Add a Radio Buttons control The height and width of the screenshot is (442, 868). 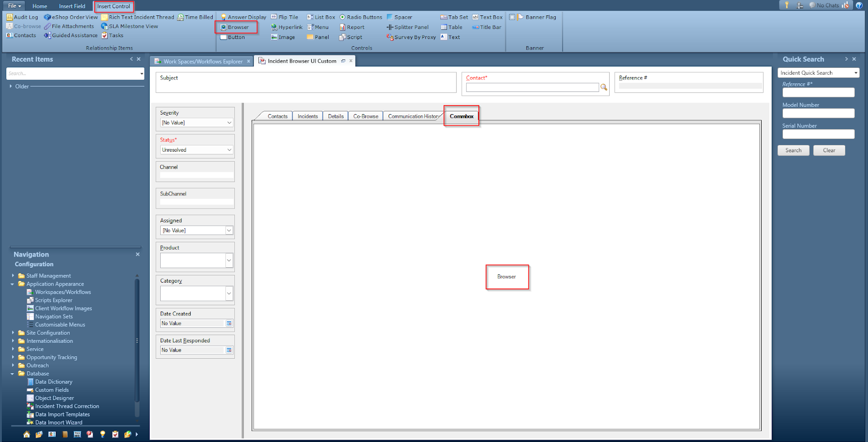(361, 17)
